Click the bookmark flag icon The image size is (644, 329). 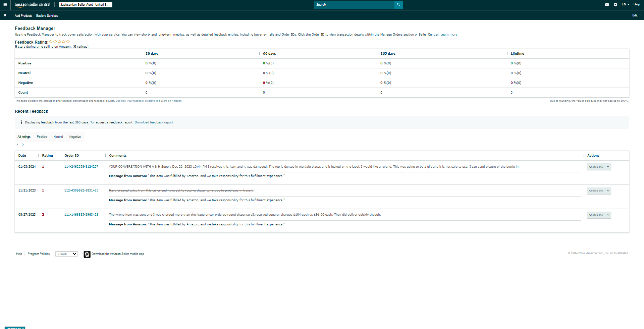[5, 15]
